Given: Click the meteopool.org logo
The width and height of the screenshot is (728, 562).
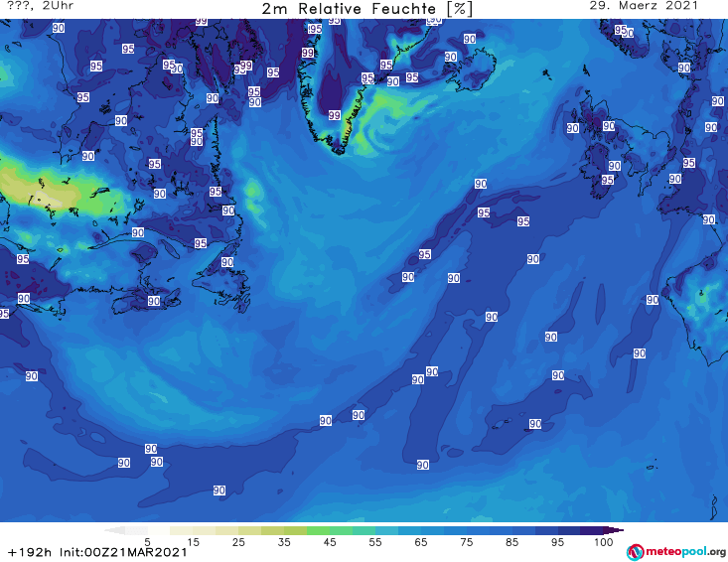Looking at the screenshot, I should [x=675, y=552].
